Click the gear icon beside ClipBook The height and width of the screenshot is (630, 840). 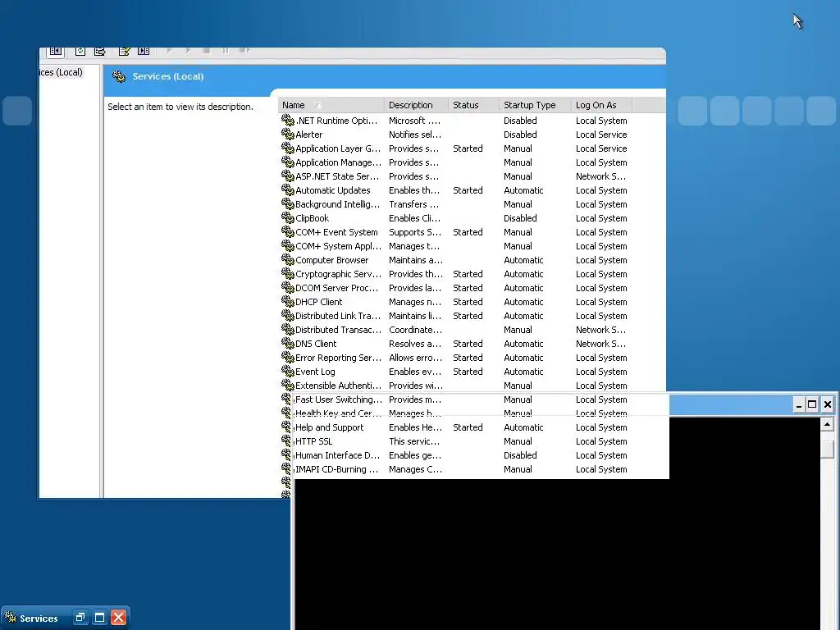click(288, 218)
